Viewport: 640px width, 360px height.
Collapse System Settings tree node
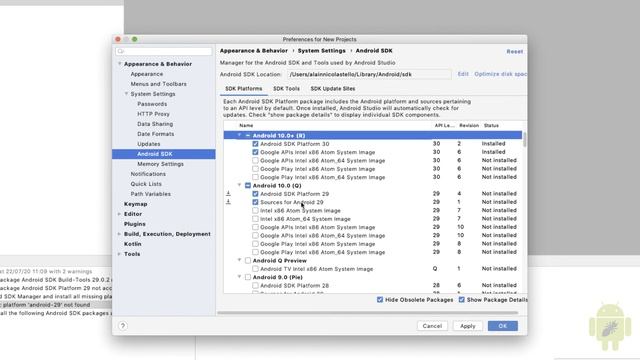click(x=126, y=94)
